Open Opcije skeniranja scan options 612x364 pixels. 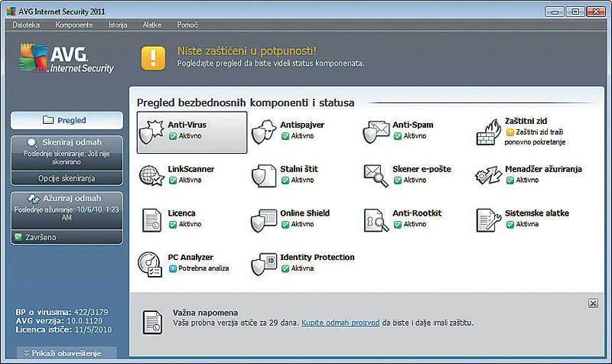[x=67, y=178]
